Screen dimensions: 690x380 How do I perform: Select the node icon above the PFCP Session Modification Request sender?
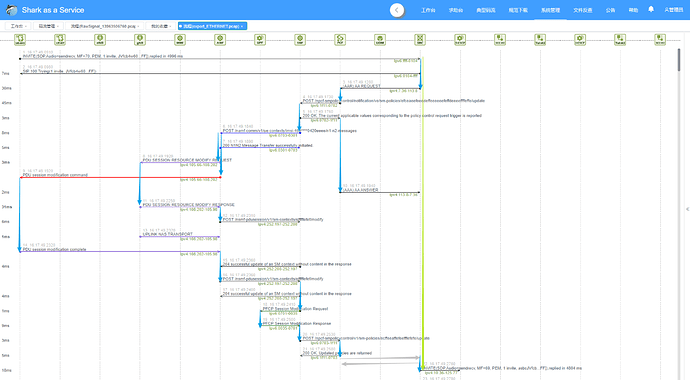click(300, 40)
